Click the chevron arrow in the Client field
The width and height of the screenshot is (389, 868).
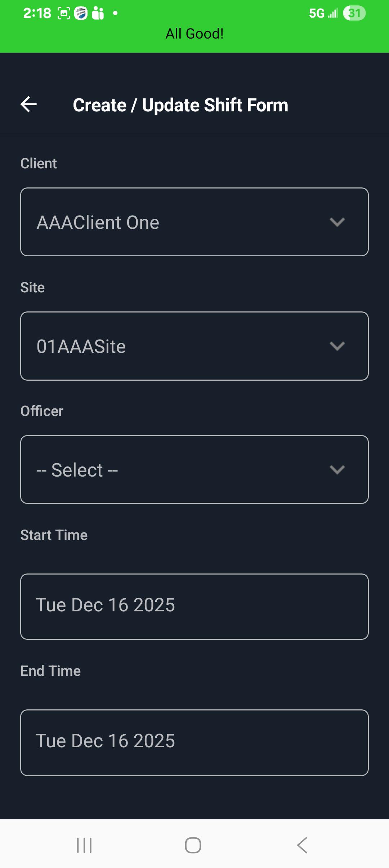[x=337, y=222]
